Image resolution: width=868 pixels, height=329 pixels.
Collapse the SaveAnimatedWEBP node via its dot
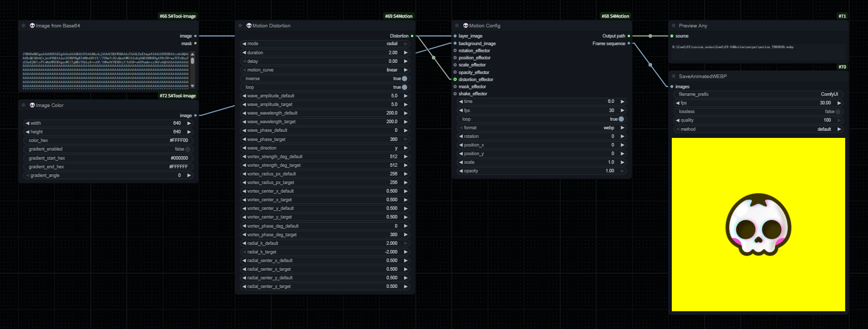click(x=674, y=77)
